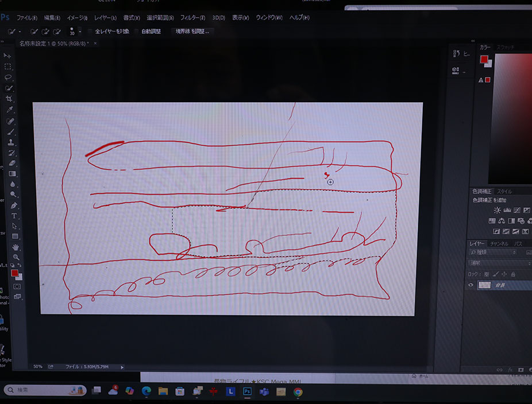Select the Horizontal Type tool
Viewport: 532px width, 404px height.
pyautogui.click(x=14, y=216)
